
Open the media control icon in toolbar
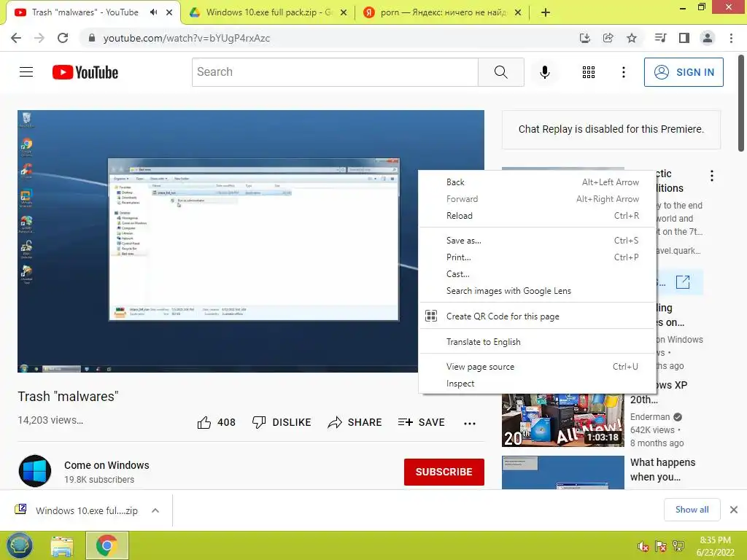click(660, 38)
